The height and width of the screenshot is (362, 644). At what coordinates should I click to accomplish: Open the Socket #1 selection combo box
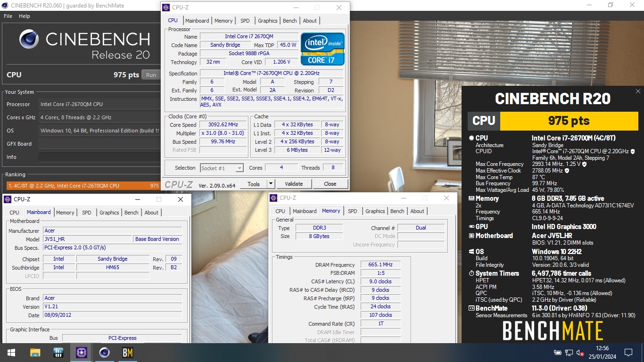[x=222, y=168]
